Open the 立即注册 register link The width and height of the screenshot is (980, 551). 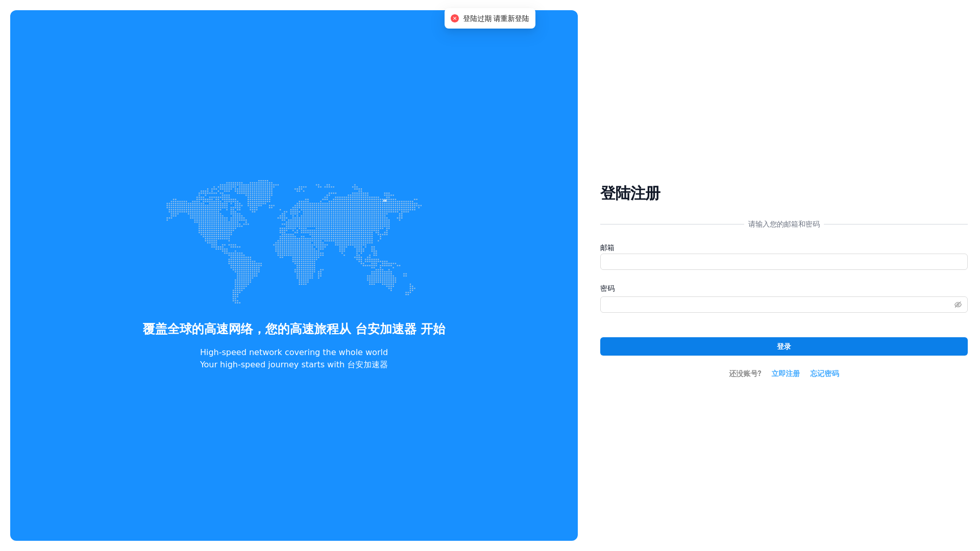coord(786,373)
